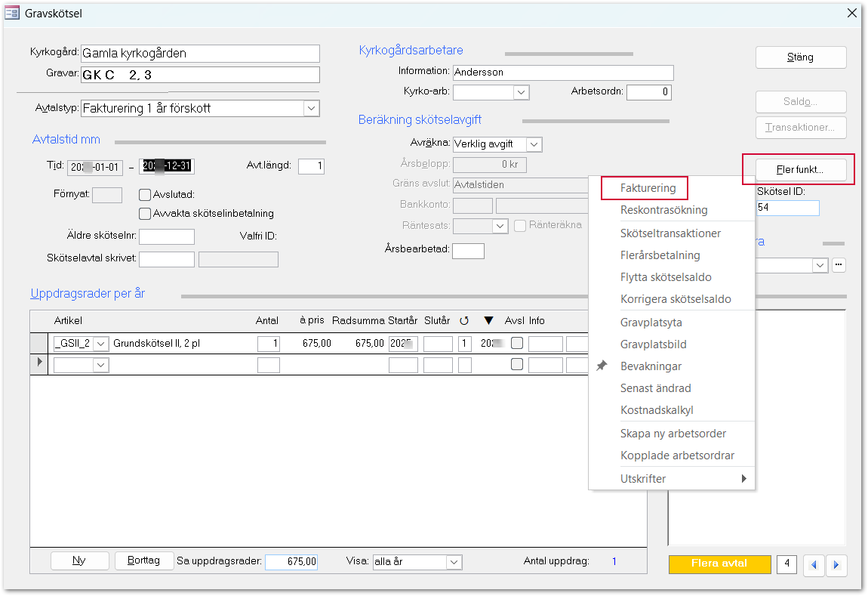The height and width of the screenshot is (596, 868).
Task: Open the Utskrifter submenu
Action: click(672, 479)
